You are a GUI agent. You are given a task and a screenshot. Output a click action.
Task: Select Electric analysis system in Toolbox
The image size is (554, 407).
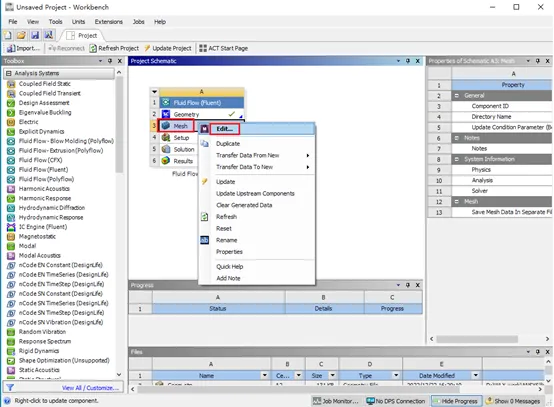click(28, 122)
